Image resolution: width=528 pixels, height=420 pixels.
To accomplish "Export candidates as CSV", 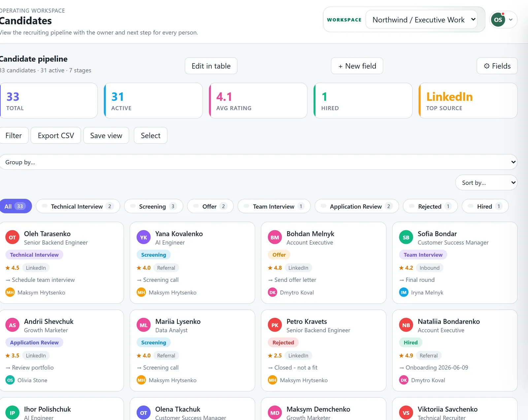I will pyautogui.click(x=56, y=135).
